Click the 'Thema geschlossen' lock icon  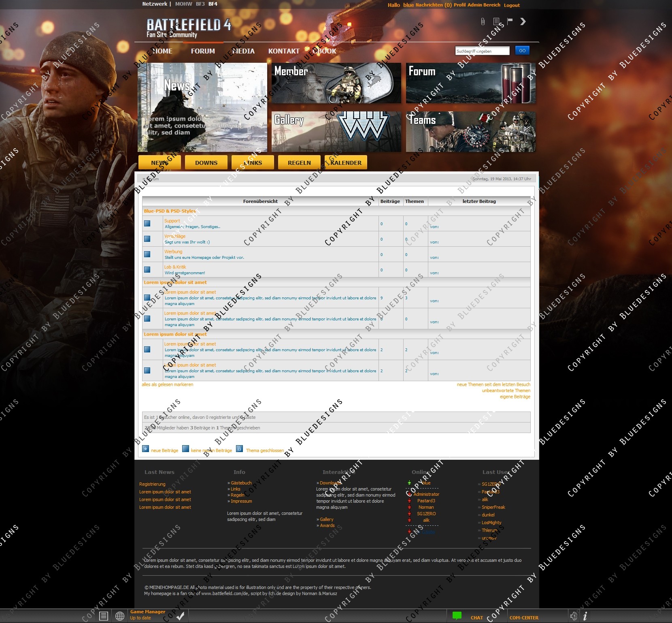click(x=239, y=449)
